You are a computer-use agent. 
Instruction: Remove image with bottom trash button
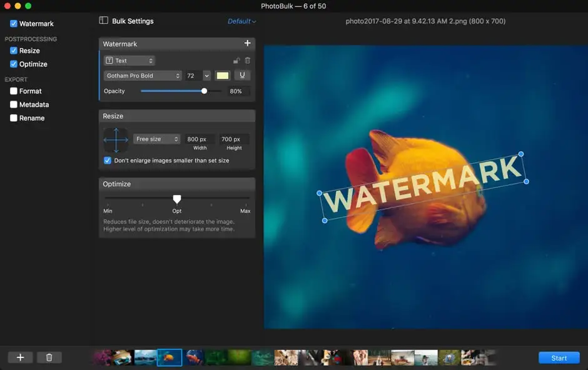pyautogui.click(x=49, y=357)
